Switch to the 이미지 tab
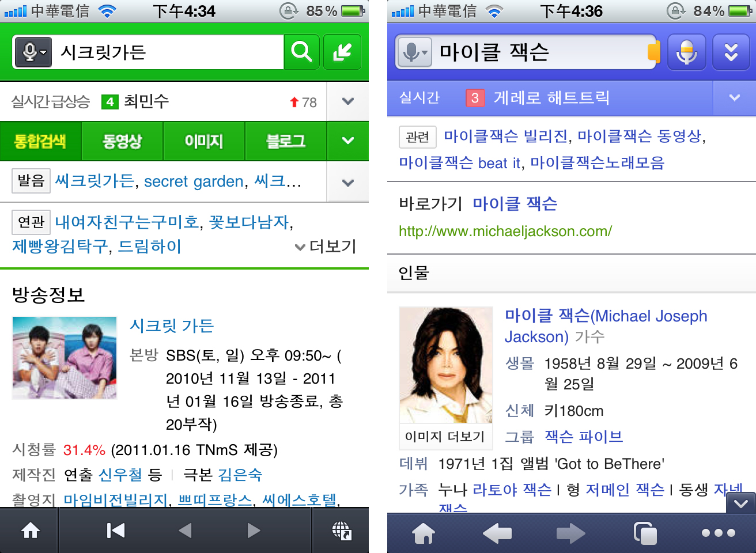756x553 pixels. (204, 141)
